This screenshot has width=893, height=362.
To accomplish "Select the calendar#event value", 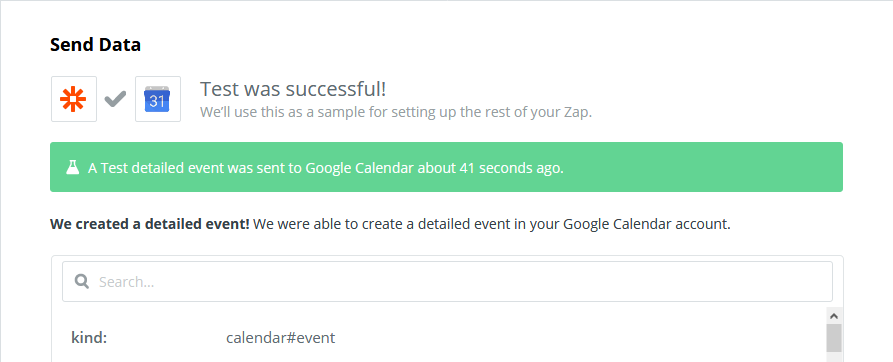I will coord(281,338).
